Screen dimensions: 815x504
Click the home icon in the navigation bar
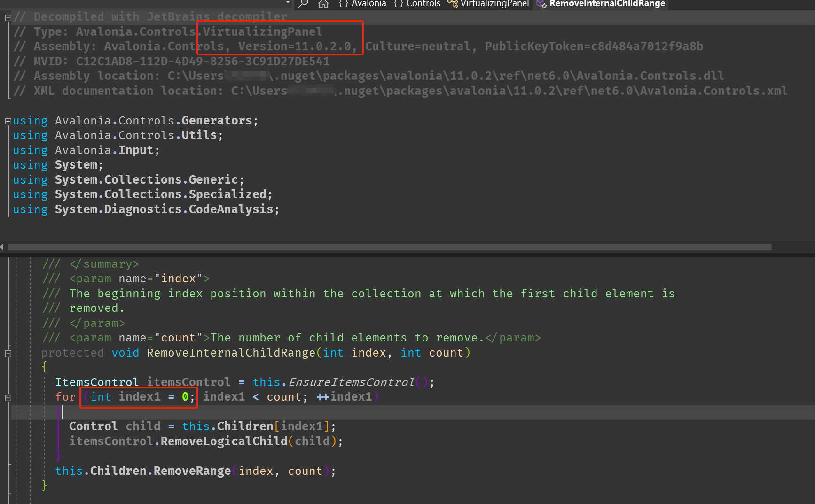[x=323, y=4]
